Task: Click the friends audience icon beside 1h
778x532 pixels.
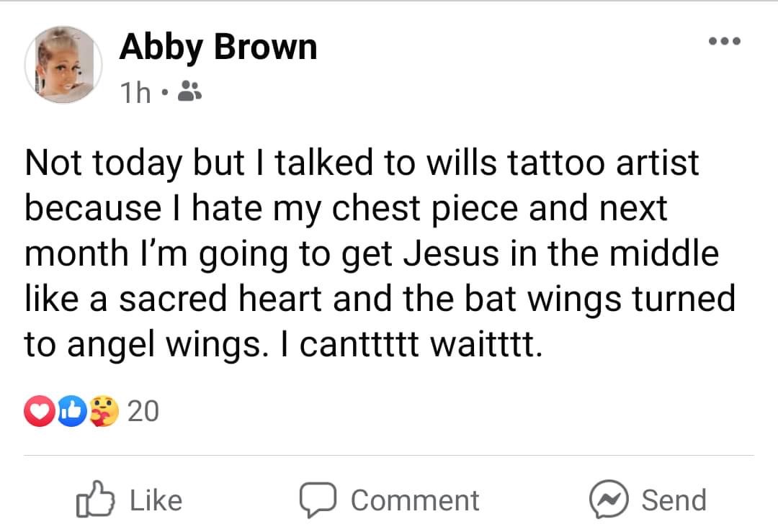Action: coord(189,91)
